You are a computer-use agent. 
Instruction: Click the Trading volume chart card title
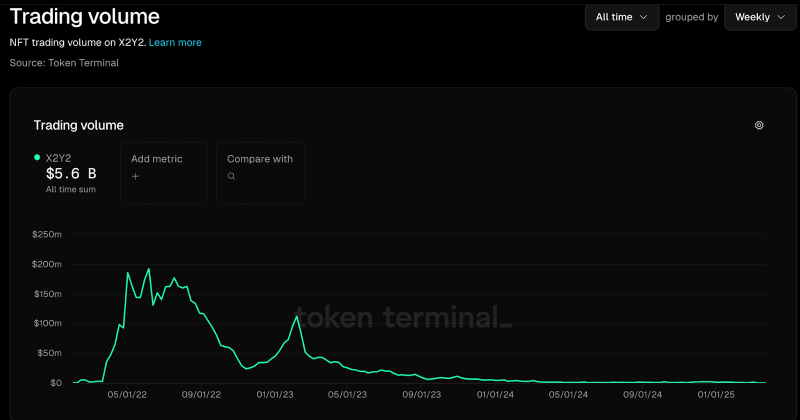(79, 125)
